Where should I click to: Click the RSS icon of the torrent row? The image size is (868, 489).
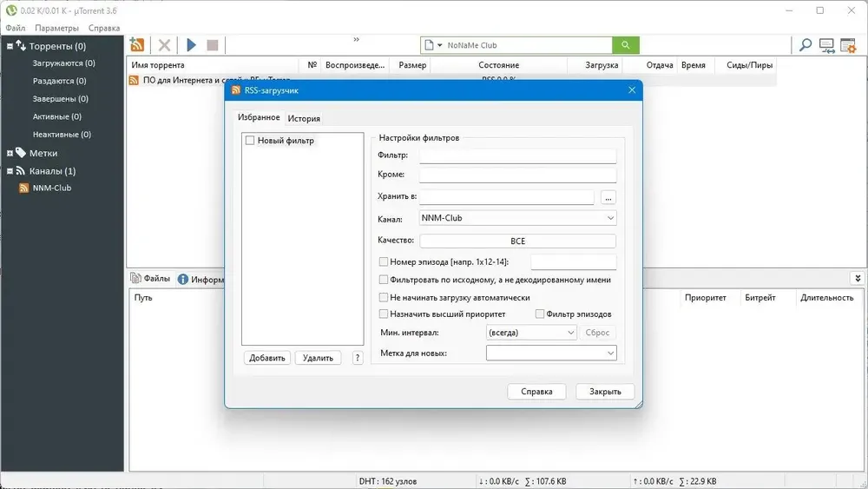click(x=134, y=80)
